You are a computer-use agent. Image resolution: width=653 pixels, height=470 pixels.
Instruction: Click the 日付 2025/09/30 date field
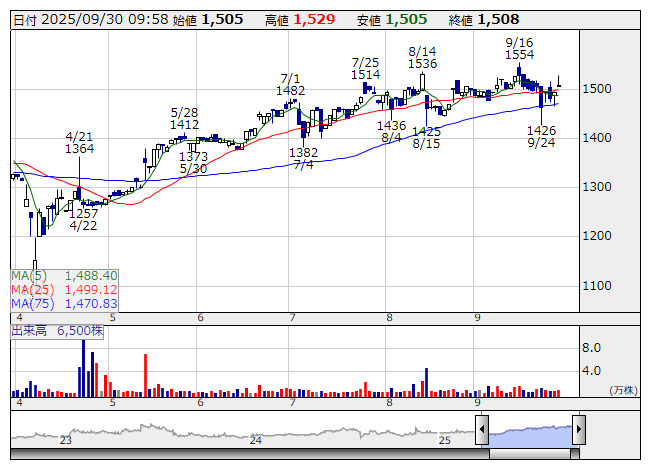point(89,19)
